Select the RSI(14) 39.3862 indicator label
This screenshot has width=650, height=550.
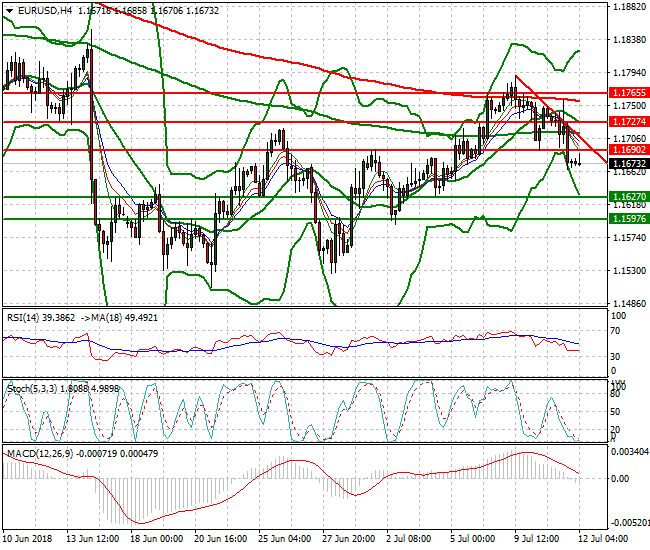point(41,318)
